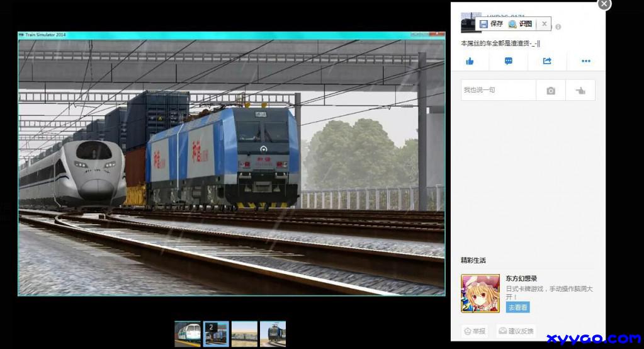The image size is (644, 349).
Task: Click the camera icon to attach photo
Action: tap(551, 91)
